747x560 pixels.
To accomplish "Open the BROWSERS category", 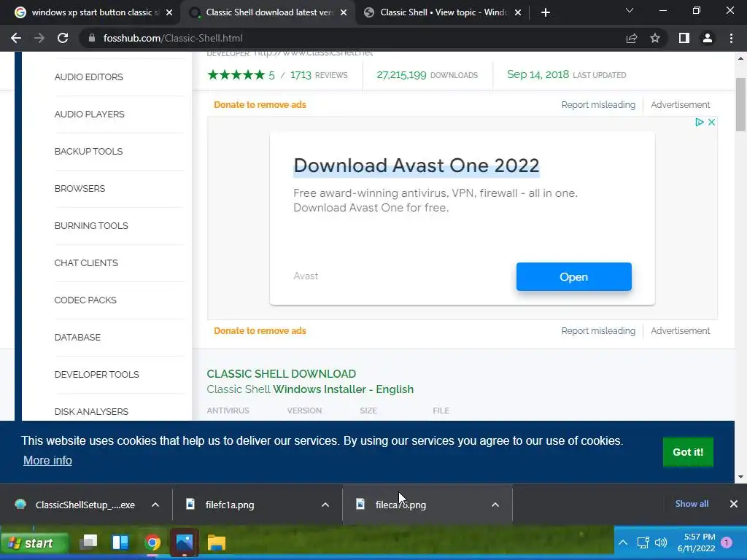I will [x=80, y=189].
